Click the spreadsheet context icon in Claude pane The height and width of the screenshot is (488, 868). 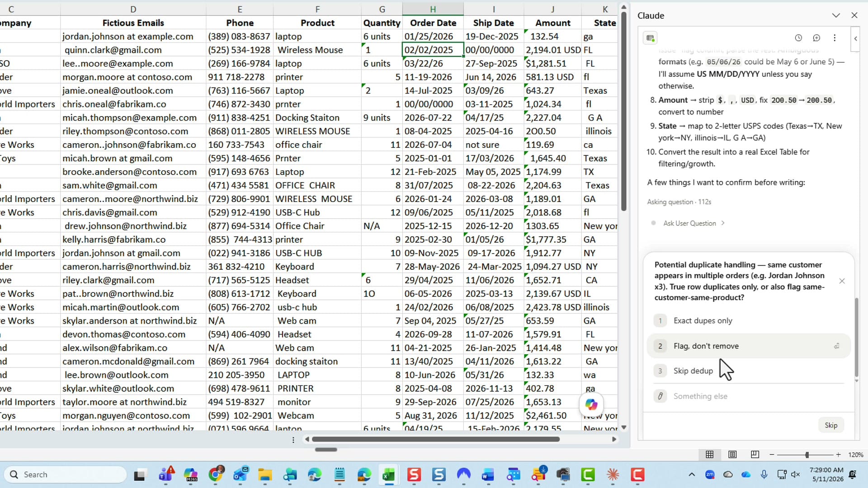[650, 38]
